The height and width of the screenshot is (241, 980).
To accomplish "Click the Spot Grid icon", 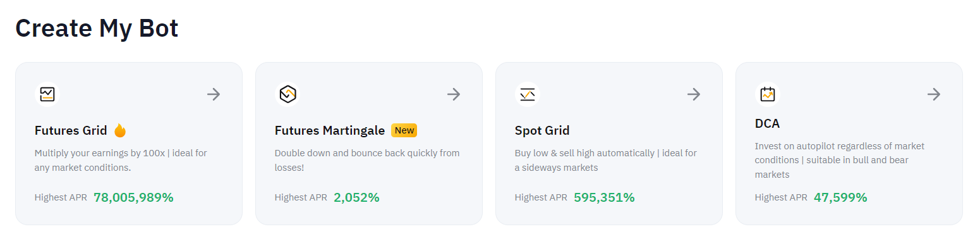I will [x=528, y=94].
